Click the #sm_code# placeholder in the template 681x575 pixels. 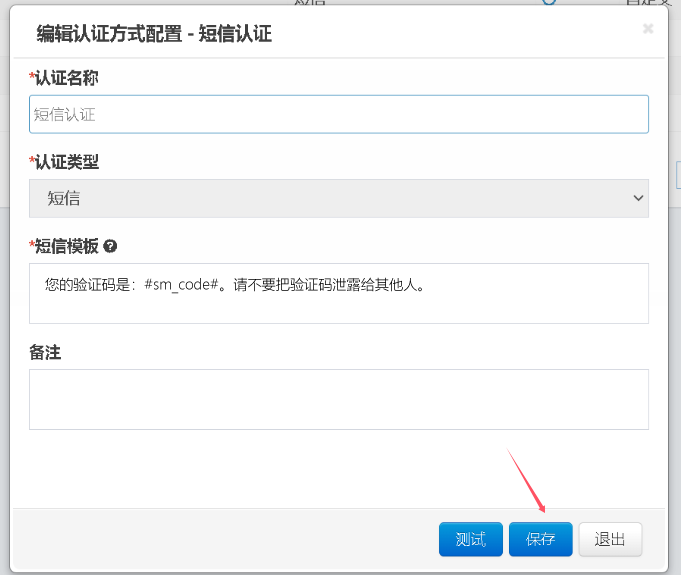[x=181, y=285]
